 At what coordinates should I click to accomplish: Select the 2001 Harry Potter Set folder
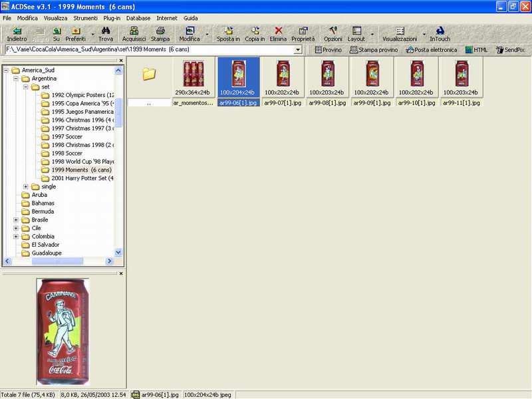(x=77, y=178)
